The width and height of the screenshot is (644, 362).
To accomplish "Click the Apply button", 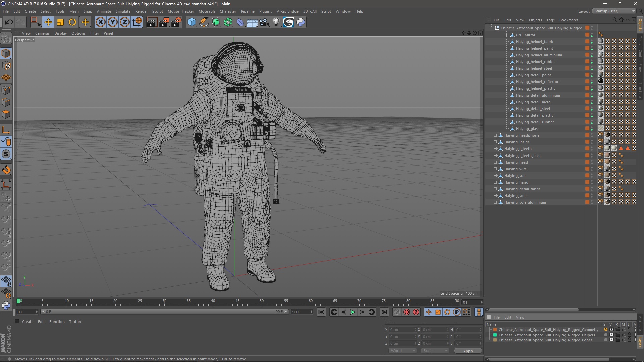I will coord(468,351).
